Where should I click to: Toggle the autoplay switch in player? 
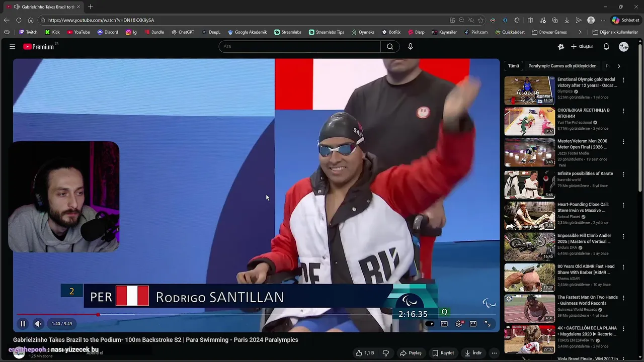point(429,324)
